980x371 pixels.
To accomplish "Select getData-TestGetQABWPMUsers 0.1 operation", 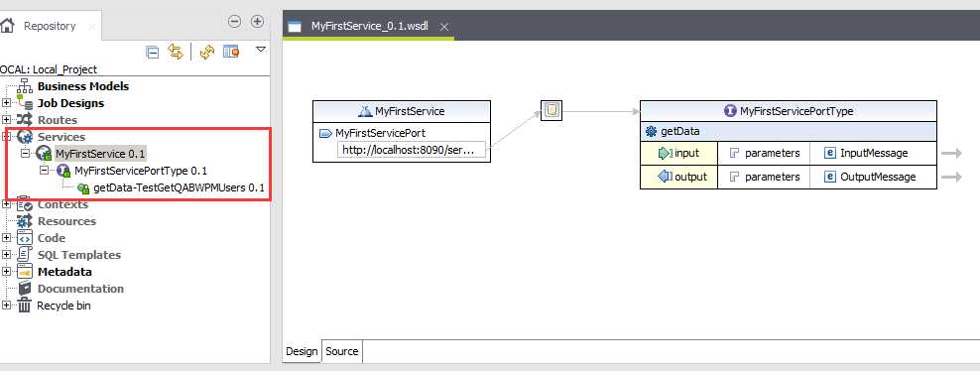I will point(179,187).
